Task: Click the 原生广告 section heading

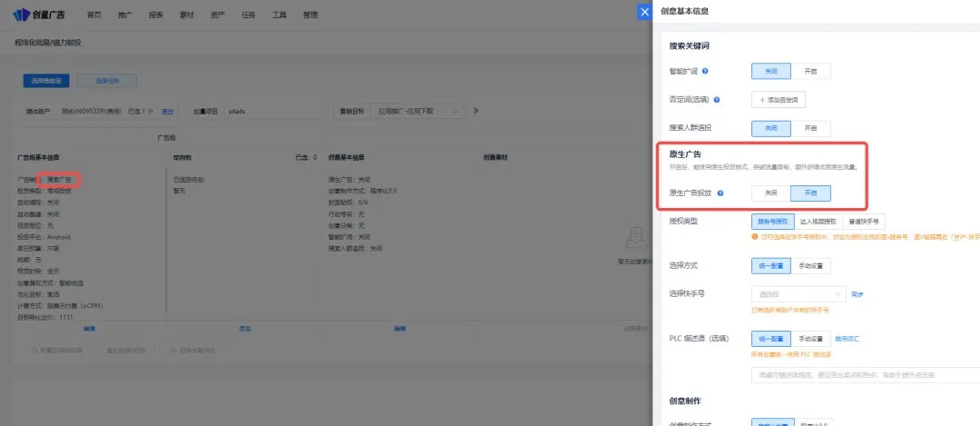Action: 683,154
